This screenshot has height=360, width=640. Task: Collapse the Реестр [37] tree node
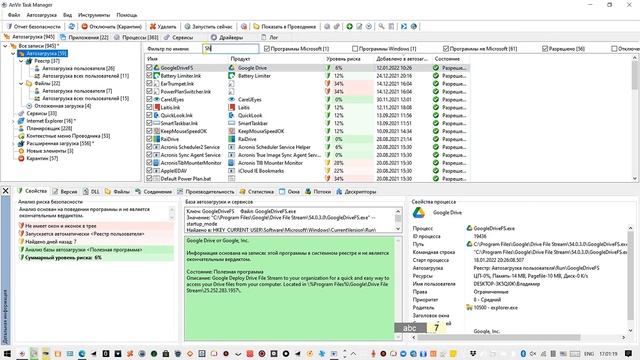21,61
